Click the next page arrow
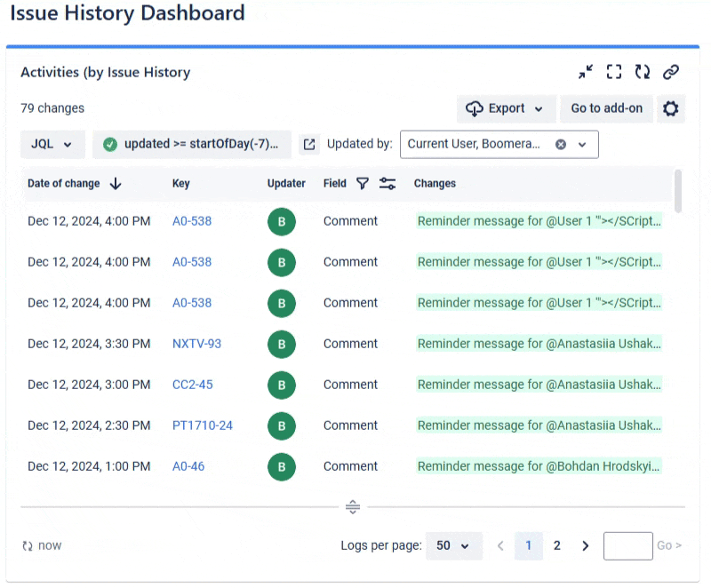 tap(585, 545)
